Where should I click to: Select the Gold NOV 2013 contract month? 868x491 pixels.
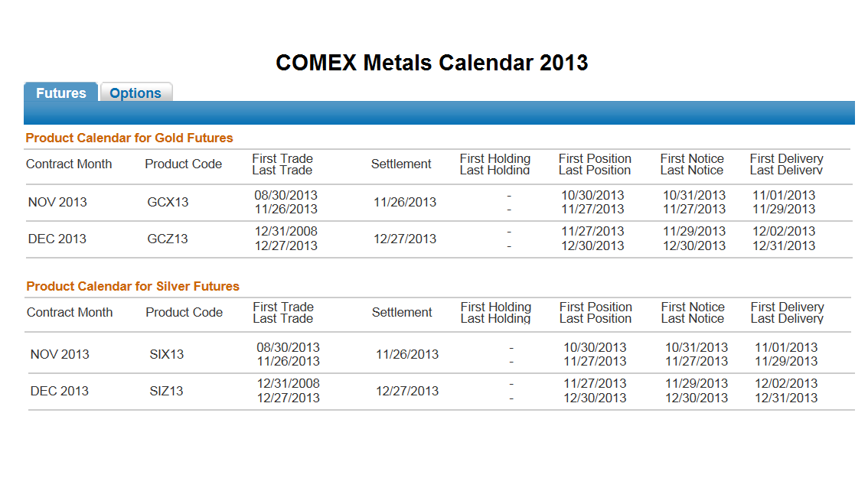(57, 203)
